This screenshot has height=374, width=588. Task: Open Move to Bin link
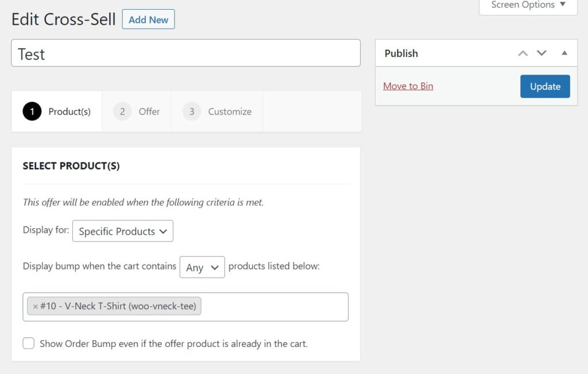[x=408, y=86]
